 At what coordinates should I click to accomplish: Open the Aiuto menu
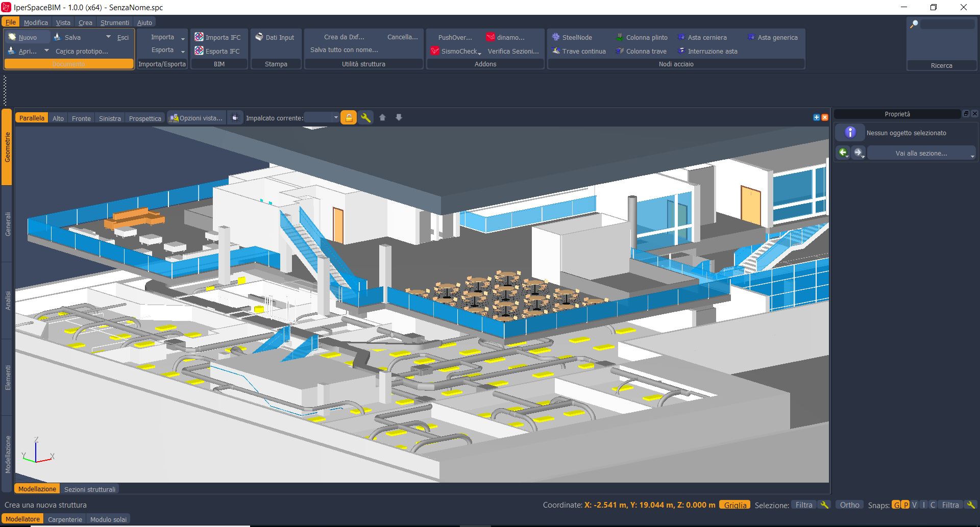tap(144, 22)
